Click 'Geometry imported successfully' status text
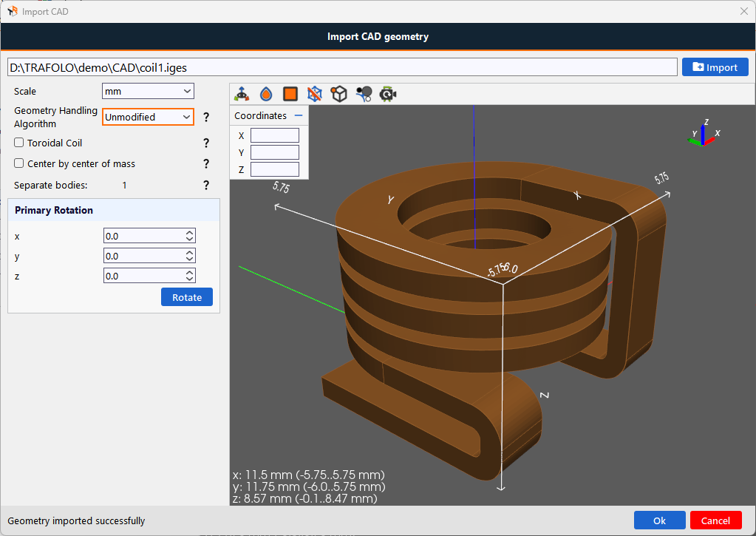 click(76, 521)
